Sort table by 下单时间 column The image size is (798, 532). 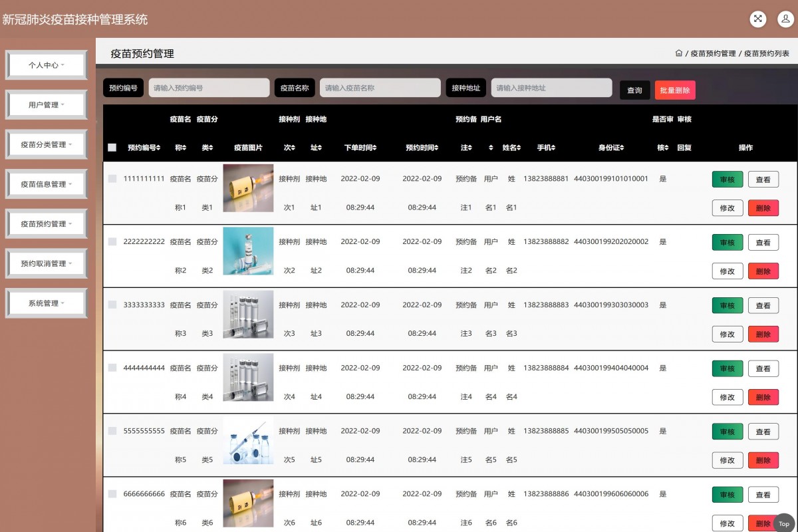pyautogui.click(x=360, y=148)
